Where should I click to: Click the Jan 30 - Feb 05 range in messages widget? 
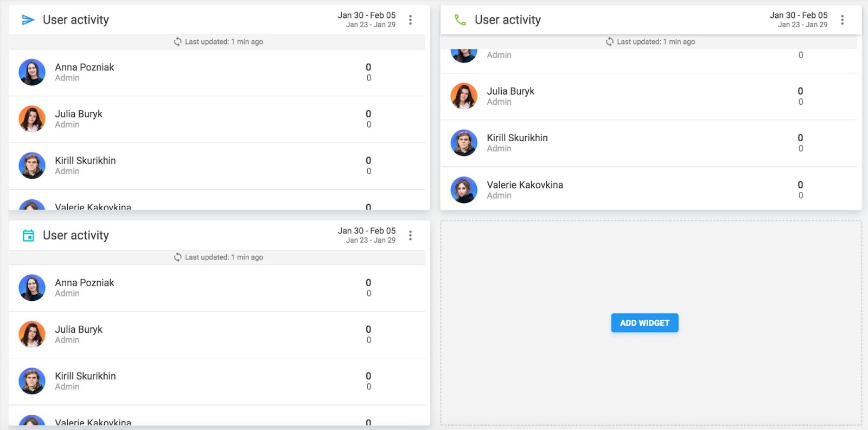pos(367,15)
